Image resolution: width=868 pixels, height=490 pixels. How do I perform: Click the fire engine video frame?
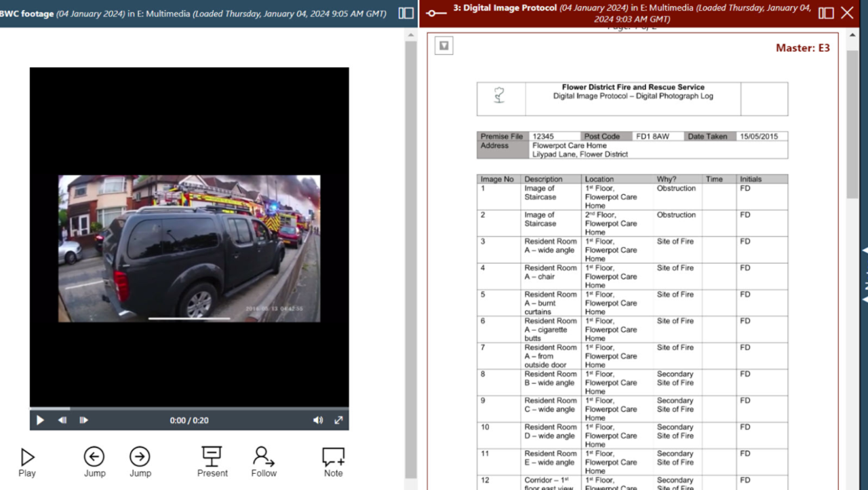[x=189, y=248]
